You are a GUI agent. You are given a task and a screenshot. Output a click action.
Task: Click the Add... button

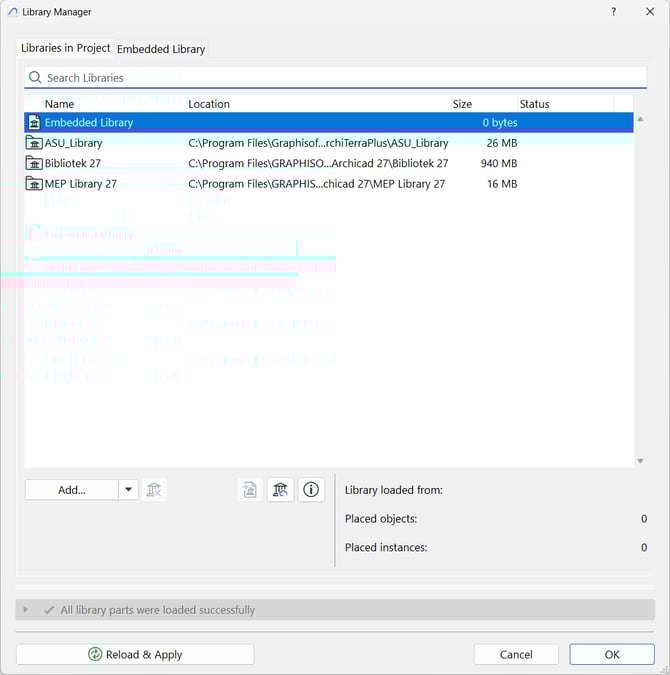[x=72, y=489]
